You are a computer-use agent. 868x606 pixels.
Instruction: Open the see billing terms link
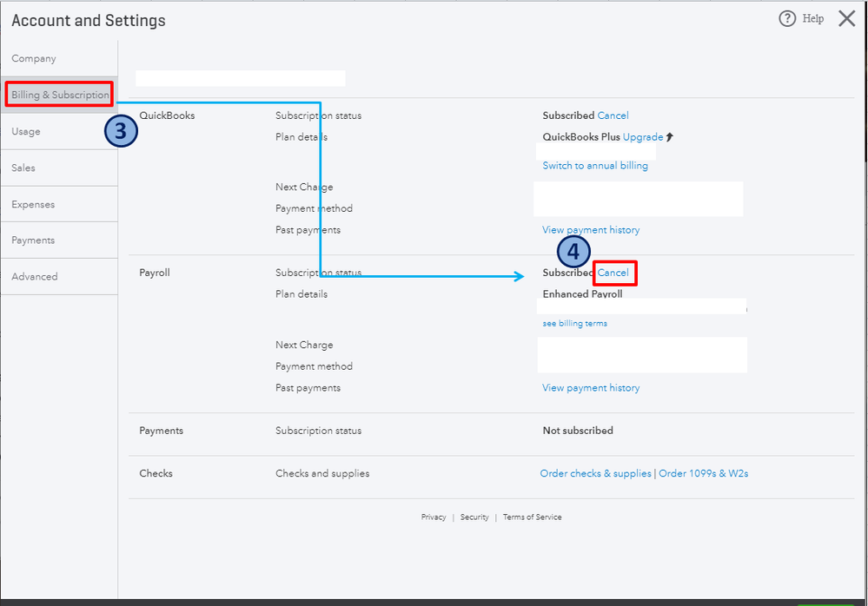pos(575,324)
